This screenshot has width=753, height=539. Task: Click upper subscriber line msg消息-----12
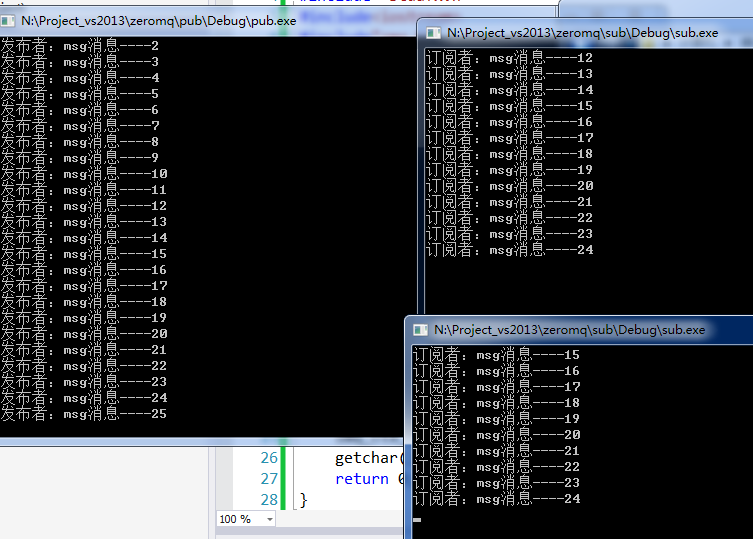510,58
